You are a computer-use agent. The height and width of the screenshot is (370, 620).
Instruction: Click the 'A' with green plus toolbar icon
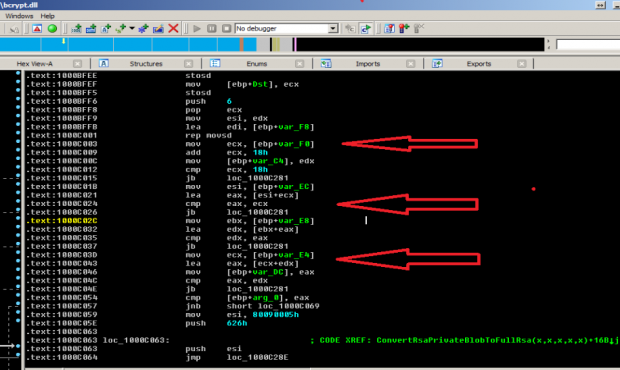[x=106, y=28]
